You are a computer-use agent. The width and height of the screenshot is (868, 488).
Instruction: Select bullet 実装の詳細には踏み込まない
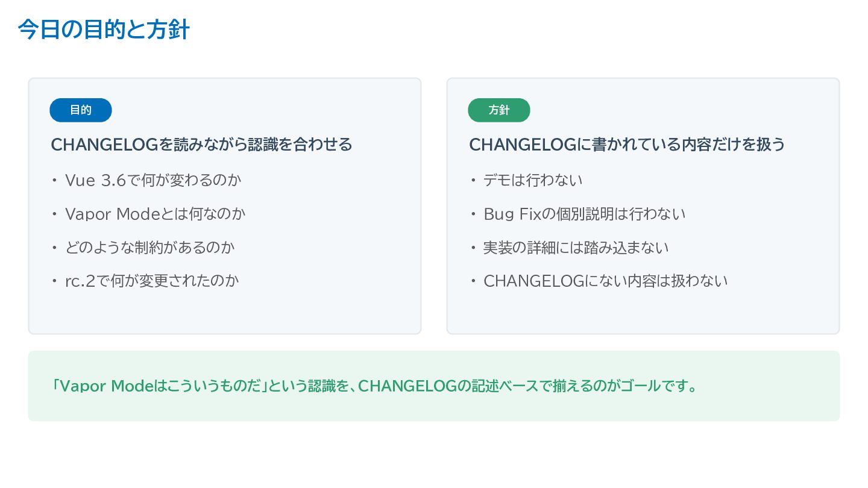(576, 247)
